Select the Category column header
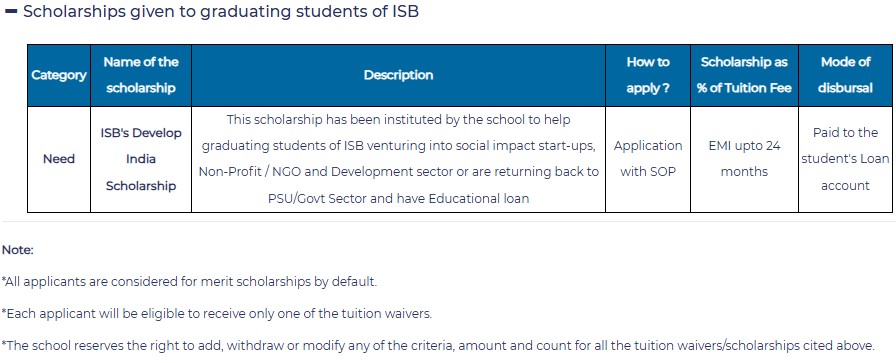The height and width of the screenshot is (363, 896). coord(59,75)
